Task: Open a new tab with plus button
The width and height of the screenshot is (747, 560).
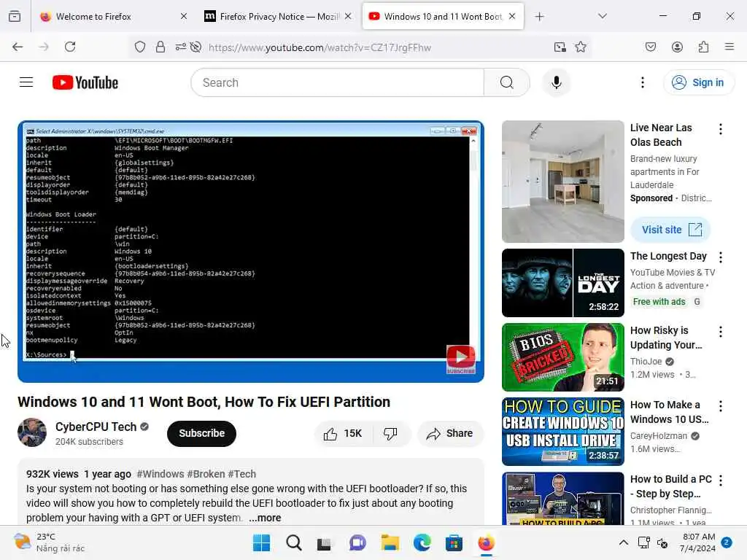Action: (x=539, y=17)
